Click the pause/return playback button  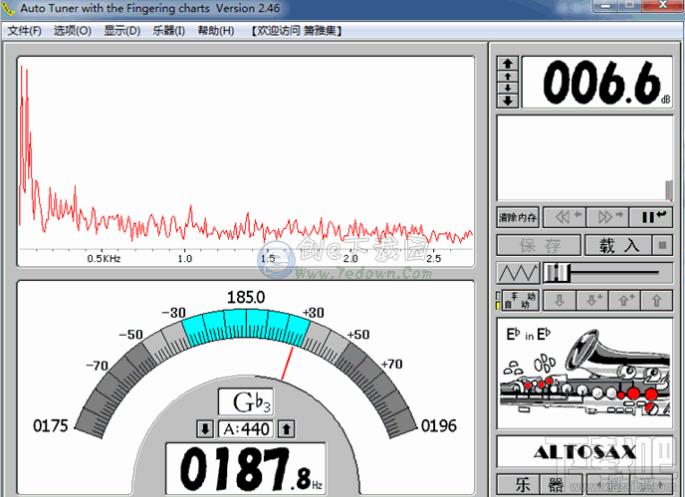point(651,217)
